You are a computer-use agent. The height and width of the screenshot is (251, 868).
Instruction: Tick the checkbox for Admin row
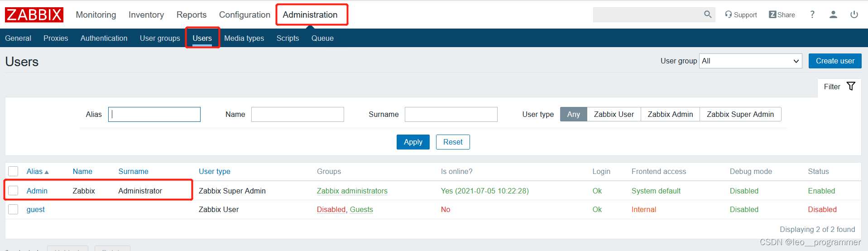coord(13,191)
